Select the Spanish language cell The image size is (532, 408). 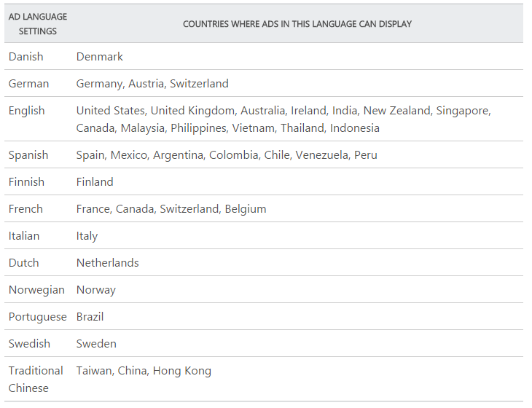point(28,155)
